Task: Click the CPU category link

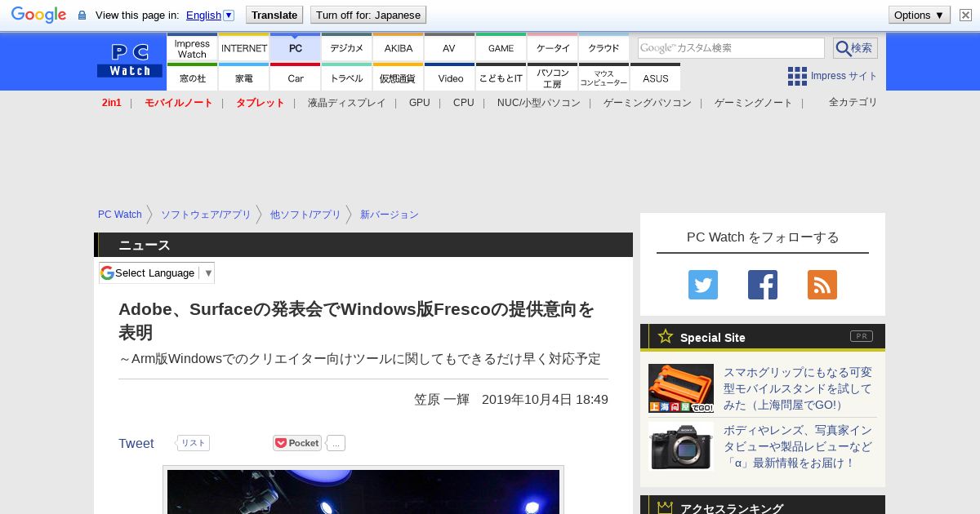Action: point(464,103)
